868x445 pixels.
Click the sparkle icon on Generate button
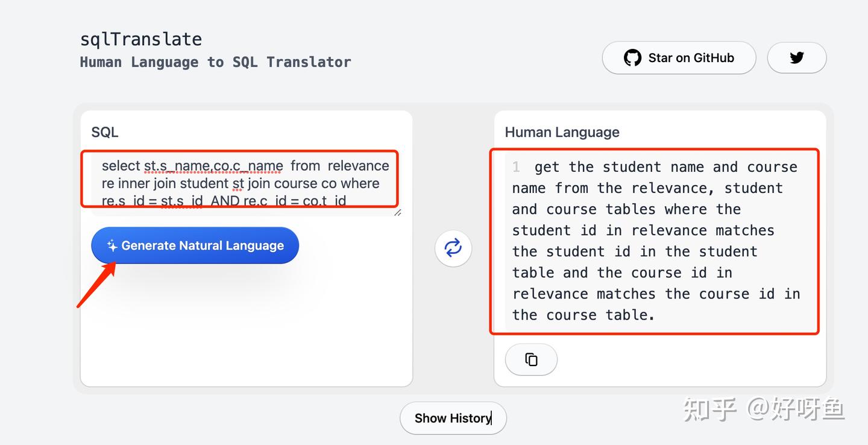click(112, 245)
